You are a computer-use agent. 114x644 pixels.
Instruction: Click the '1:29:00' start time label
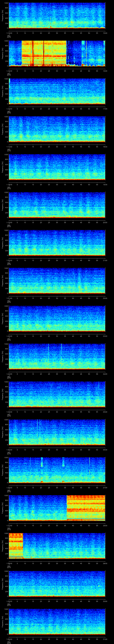click(9, 601)
